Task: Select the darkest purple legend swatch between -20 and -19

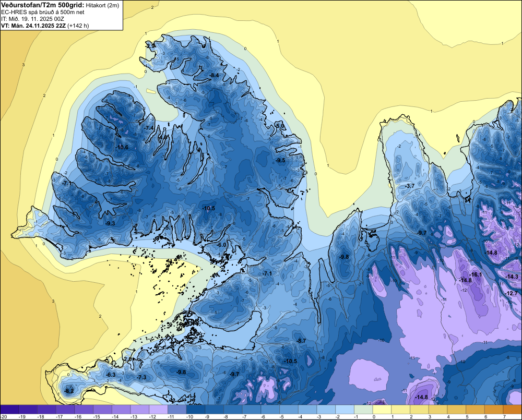Action: [9, 410]
